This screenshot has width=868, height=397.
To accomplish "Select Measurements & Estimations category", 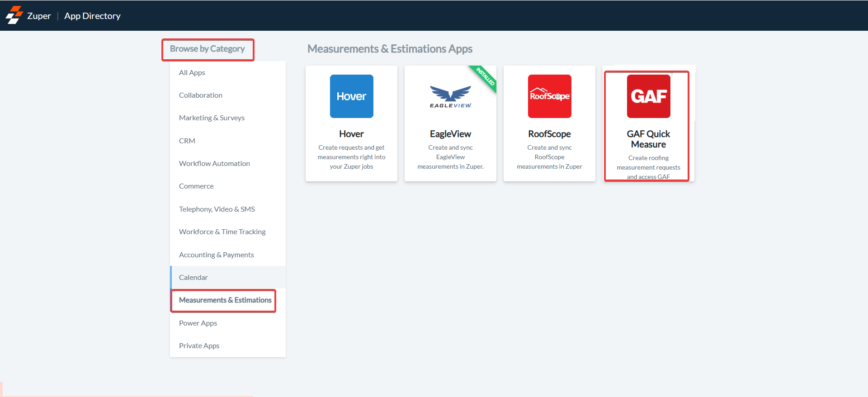I will [228, 300].
